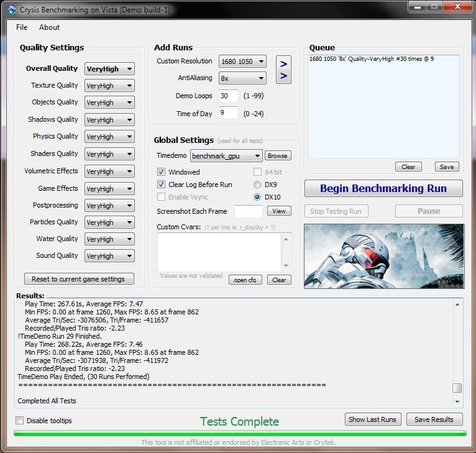Click 'Play Time: 268.22s, Average FPS: 7.46' line
Image resolution: width=476 pixels, height=453 pixels.
[84, 344]
